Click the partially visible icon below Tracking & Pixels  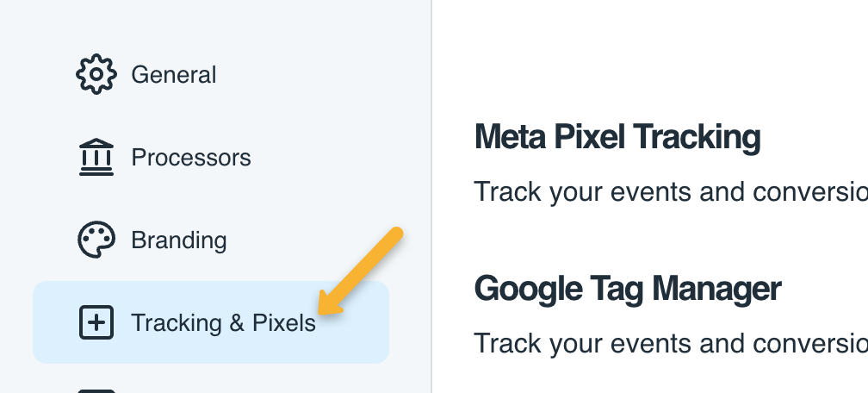pyautogui.click(x=96, y=390)
